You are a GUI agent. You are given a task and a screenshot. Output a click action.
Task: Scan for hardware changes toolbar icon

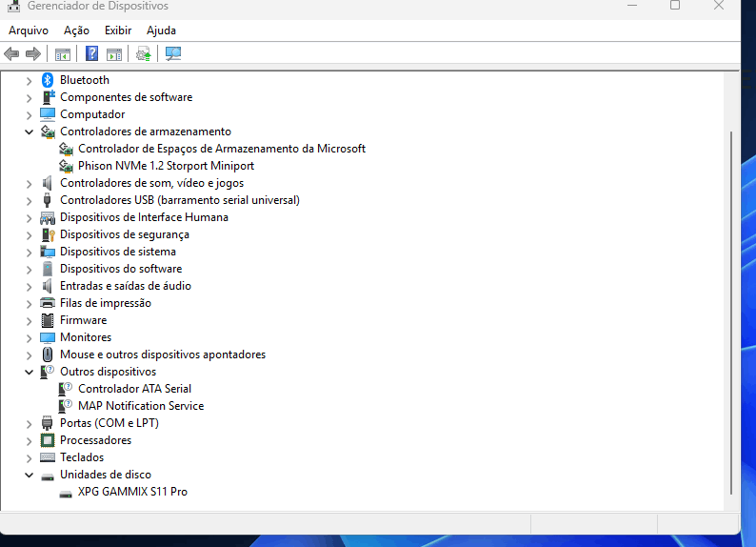tap(173, 53)
